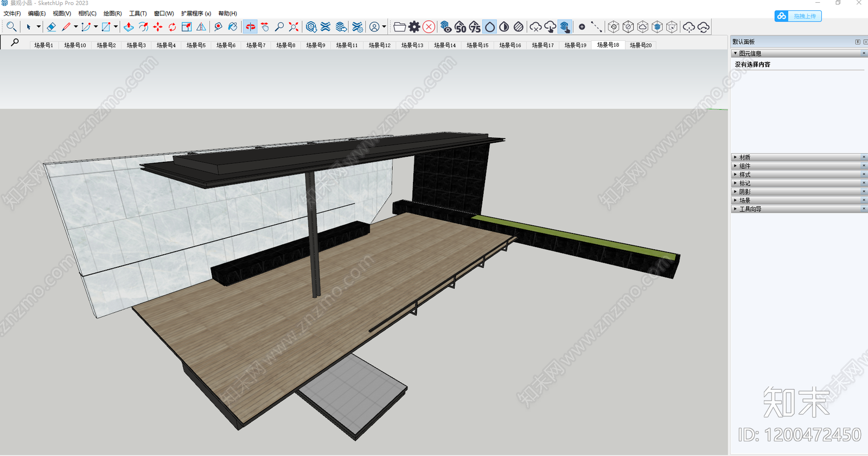Open the 3D Warehouse icon
This screenshot has width=868, height=456.
click(x=311, y=27)
